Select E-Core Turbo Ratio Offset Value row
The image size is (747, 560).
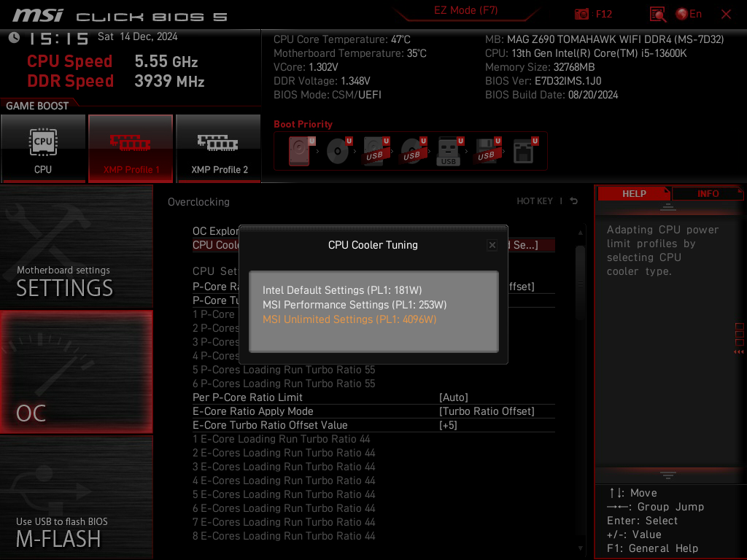click(x=373, y=425)
